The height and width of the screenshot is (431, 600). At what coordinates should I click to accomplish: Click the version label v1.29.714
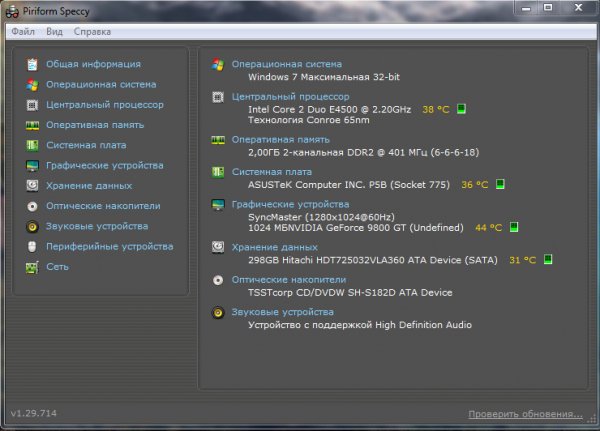[34, 413]
